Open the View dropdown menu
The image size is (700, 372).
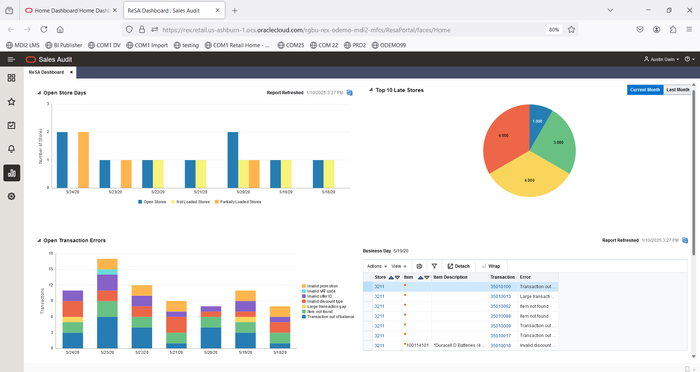(x=399, y=266)
